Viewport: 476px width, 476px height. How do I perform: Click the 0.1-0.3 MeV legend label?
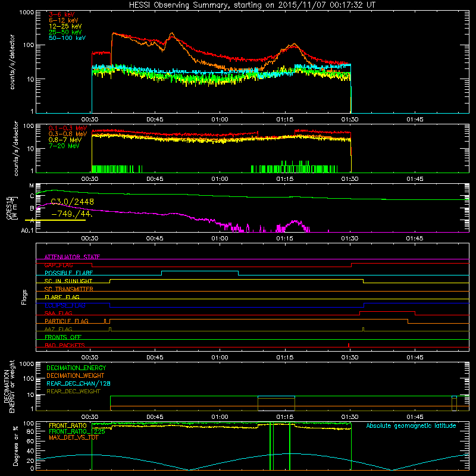coord(68,128)
